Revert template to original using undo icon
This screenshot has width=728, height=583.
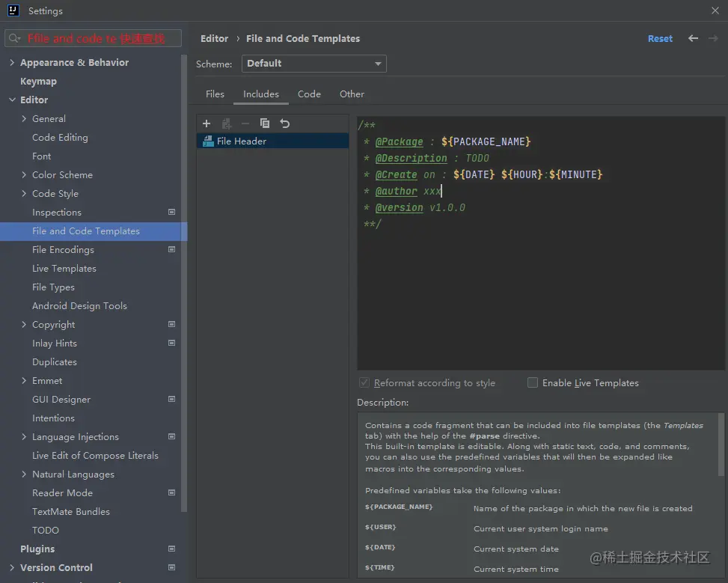[284, 123]
